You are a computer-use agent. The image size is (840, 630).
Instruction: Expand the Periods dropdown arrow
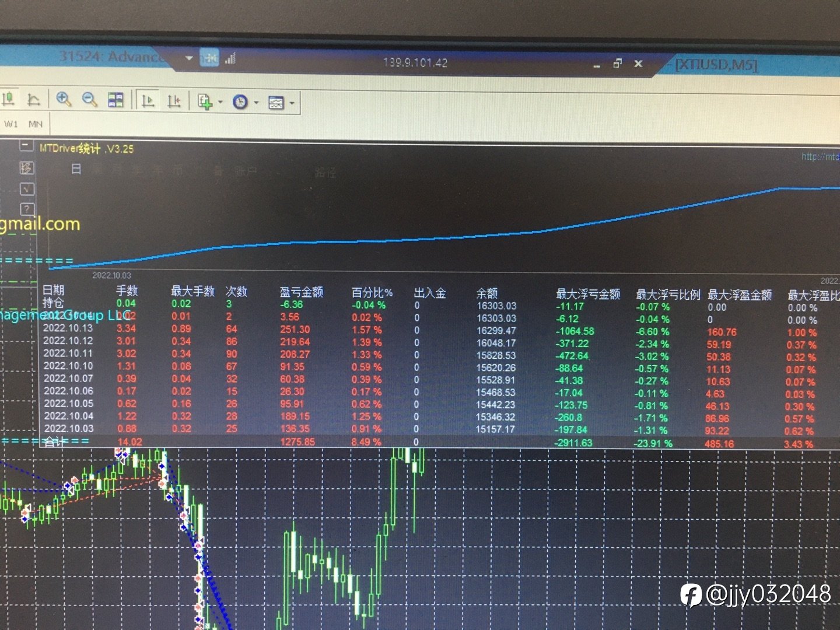[256, 103]
